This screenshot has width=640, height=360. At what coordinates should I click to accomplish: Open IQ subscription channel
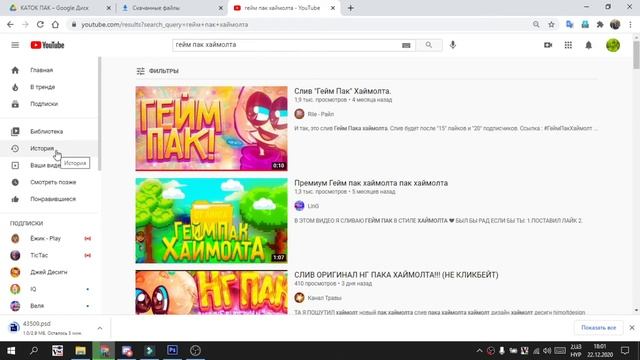point(49,289)
